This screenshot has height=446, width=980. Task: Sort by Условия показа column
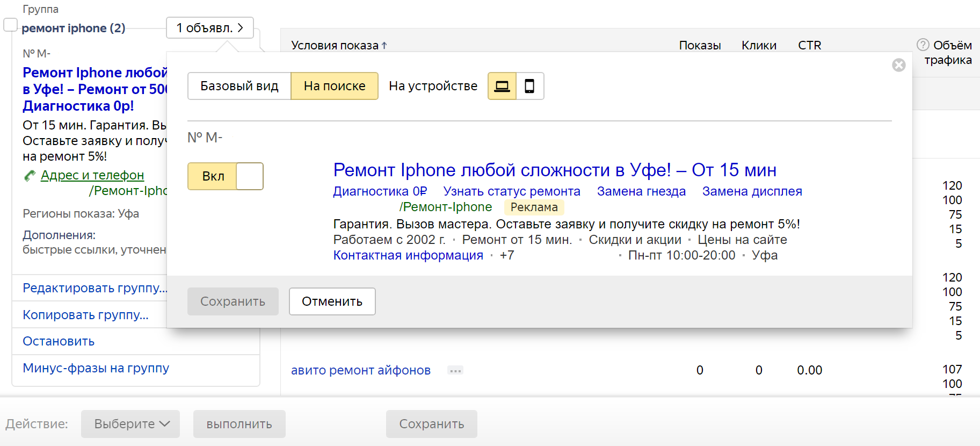[339, 46]
